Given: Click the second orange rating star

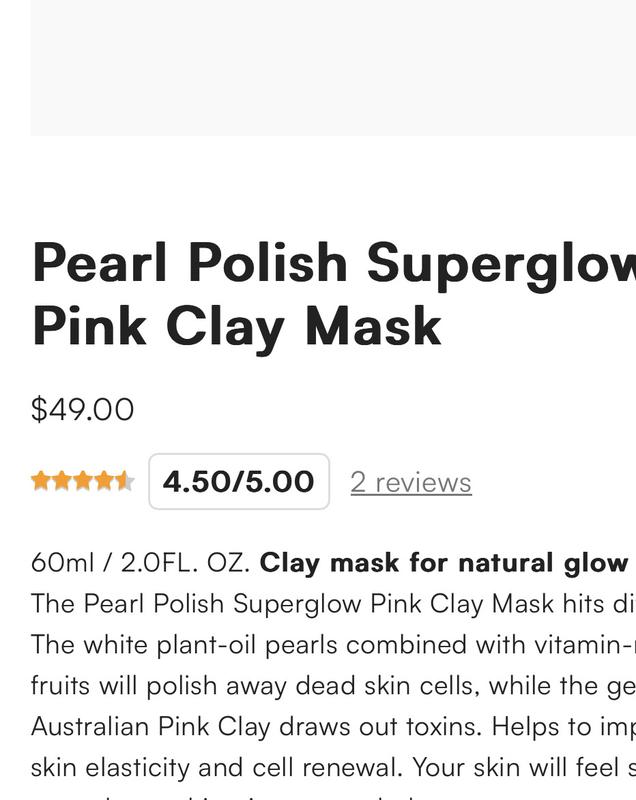Looking at the screenshot, I should pyautogui.click(x=62, y=481).
